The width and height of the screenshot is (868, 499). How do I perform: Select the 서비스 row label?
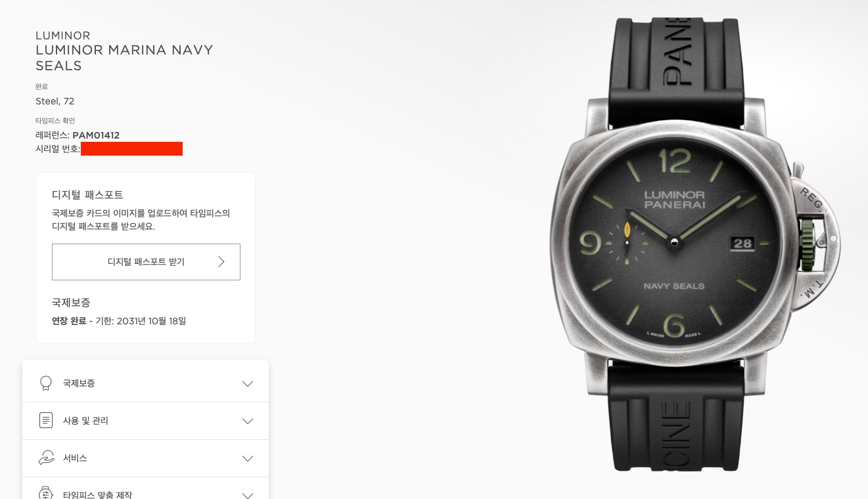pyautogui.click(x=75, y=458)
